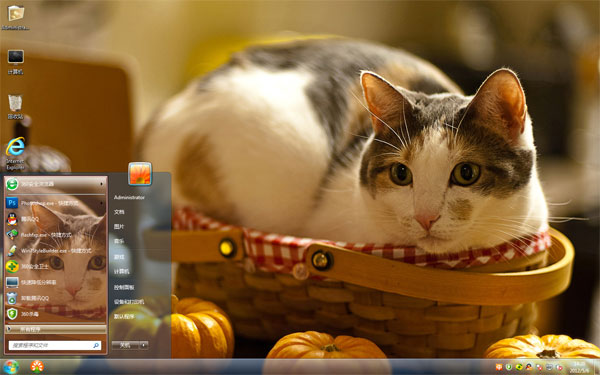Launch Internet Explorer from the desktop

[15, 153]
